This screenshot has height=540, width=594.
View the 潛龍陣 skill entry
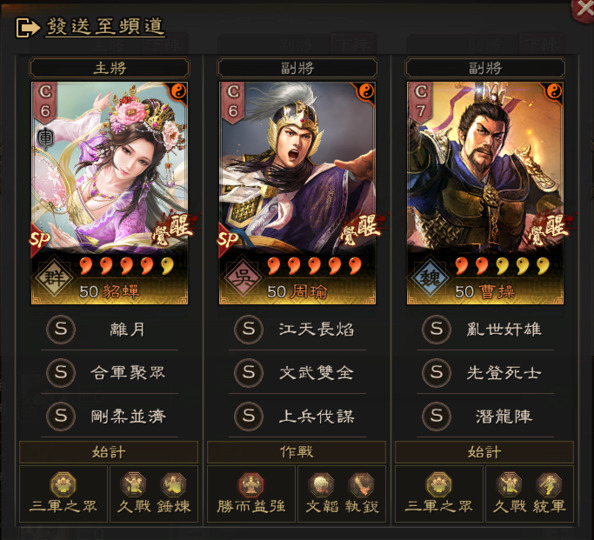click(x=485, y=416)
